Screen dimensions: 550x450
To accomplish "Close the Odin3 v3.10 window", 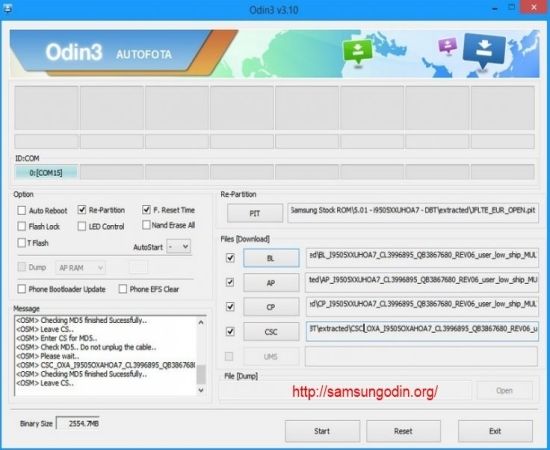I will (x=534, y=7).
